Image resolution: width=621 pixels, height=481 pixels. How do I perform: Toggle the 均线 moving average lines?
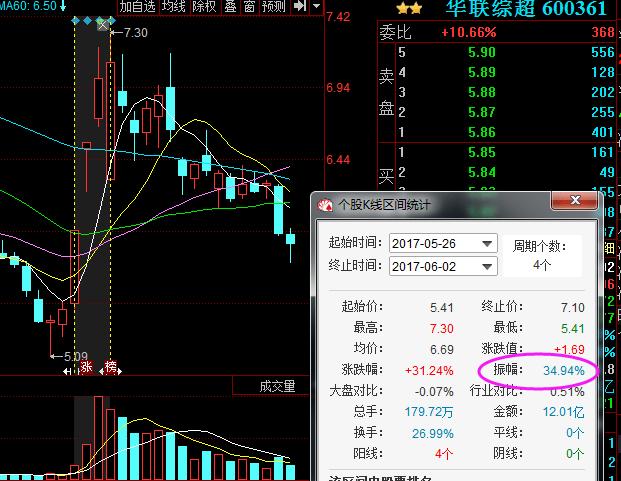tap(174, 7)
